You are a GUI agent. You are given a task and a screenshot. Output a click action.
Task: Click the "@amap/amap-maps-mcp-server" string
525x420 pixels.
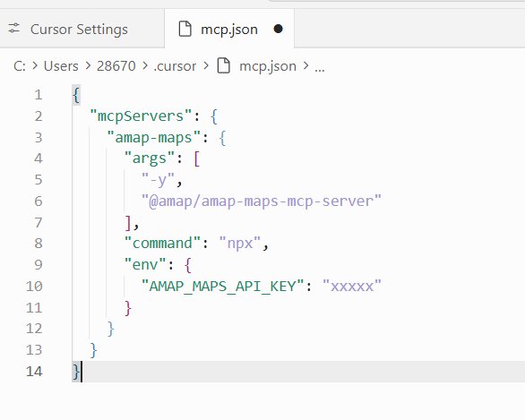262,201
